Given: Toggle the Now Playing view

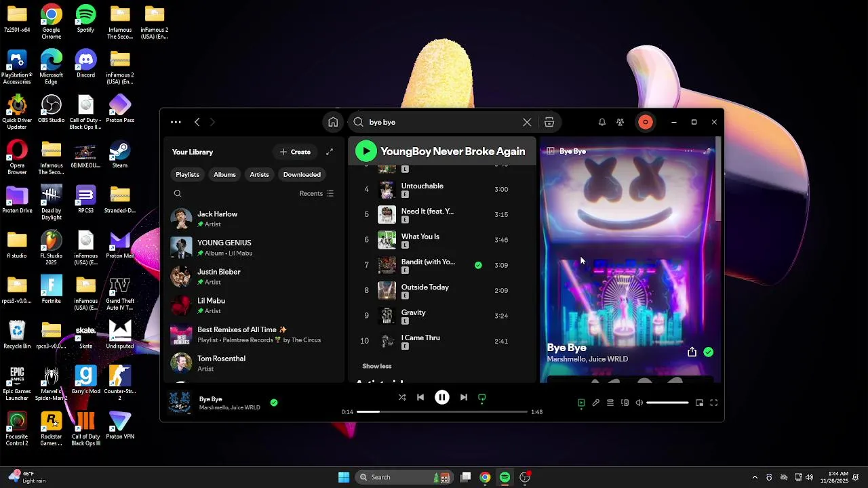Looking at the screenshot, I should pos(581,403).
